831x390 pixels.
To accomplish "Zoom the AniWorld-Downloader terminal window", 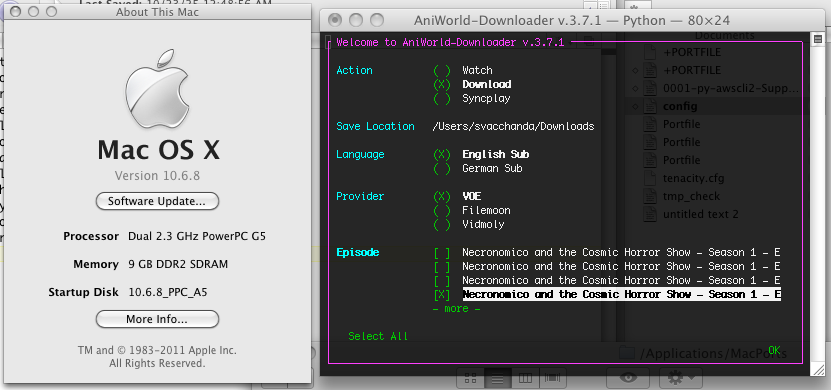I will (377, 21).
